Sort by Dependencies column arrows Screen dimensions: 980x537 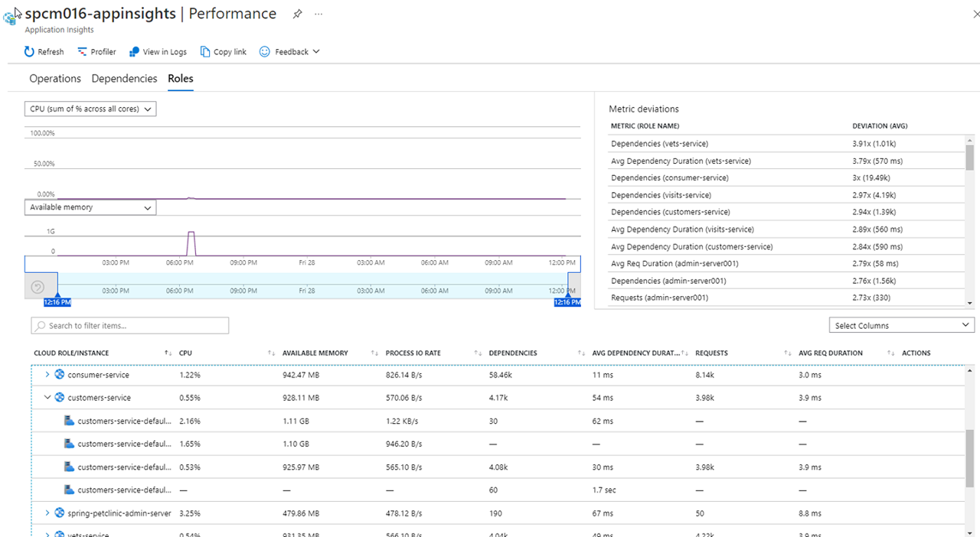coord(581,353)
